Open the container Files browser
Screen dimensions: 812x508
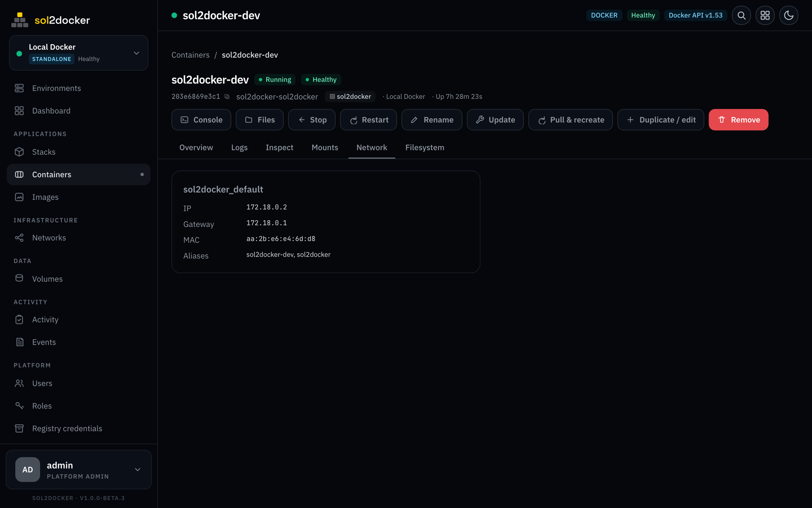tap(259, 119)
